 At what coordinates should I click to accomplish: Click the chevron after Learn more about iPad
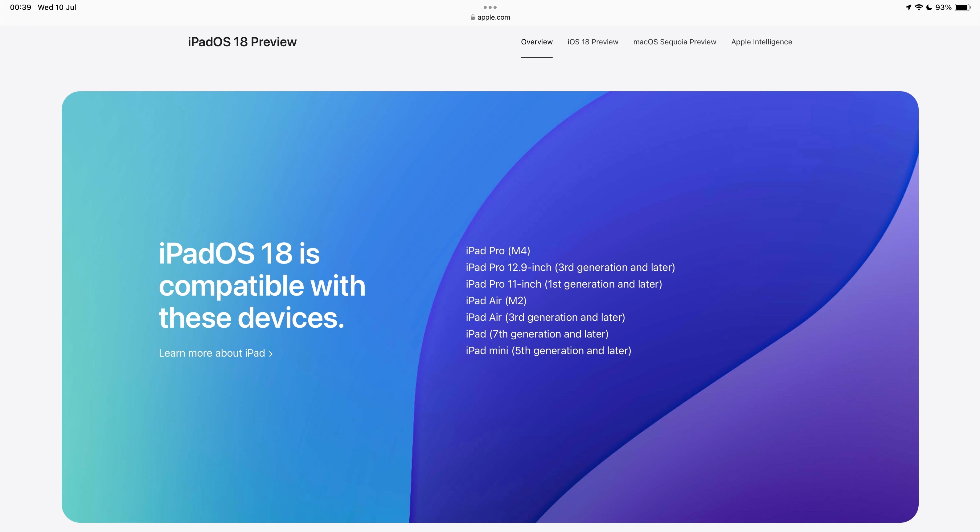click(x=271, y=354)
